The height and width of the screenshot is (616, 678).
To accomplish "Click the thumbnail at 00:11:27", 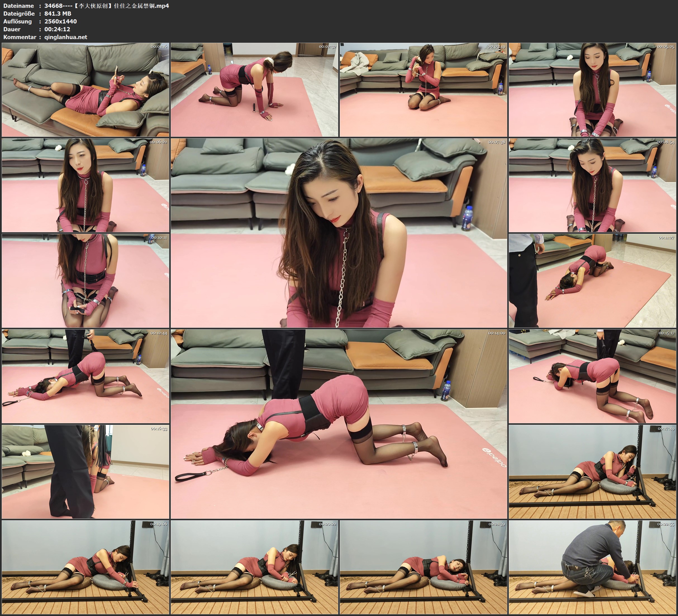I will (x=592, y=280).
